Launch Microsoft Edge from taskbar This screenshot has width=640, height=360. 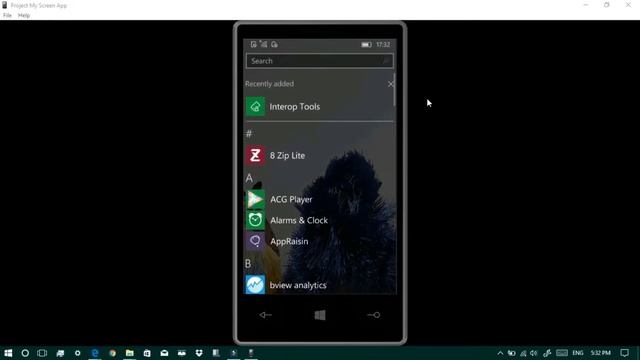click(95, 353)
